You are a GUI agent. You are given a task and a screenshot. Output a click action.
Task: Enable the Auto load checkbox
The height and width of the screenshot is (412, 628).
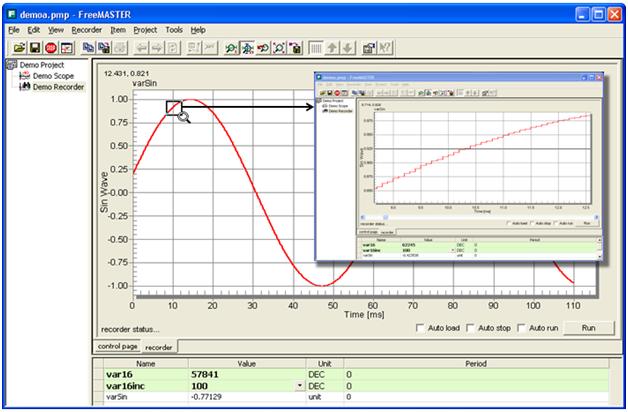pyautogui.click(x=420, y=328)
